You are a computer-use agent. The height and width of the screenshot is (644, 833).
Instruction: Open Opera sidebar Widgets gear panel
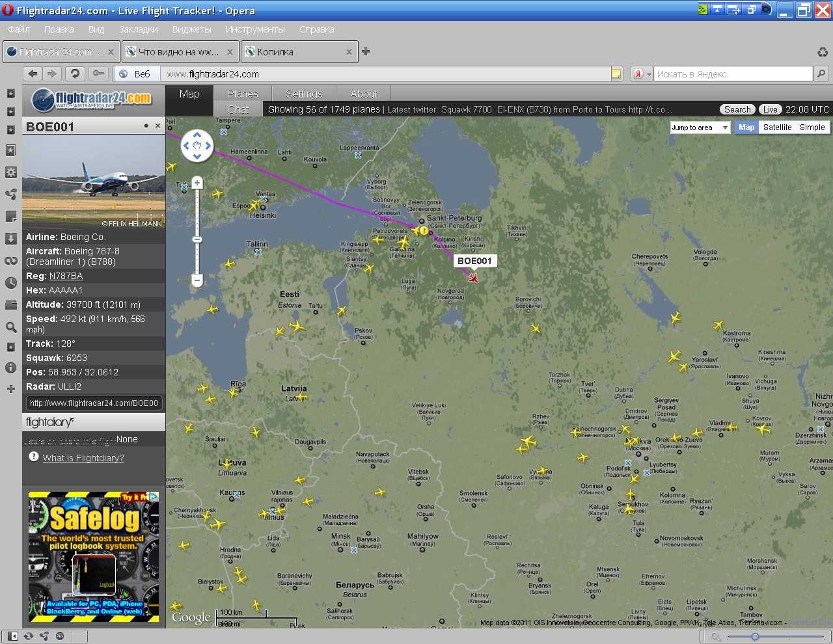click(x=11, y=172)
